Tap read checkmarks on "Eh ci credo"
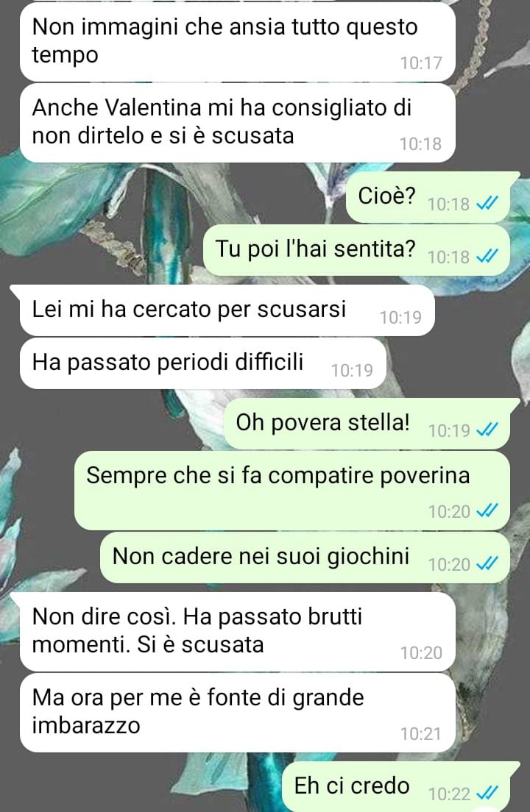 (x=487, y=794)
